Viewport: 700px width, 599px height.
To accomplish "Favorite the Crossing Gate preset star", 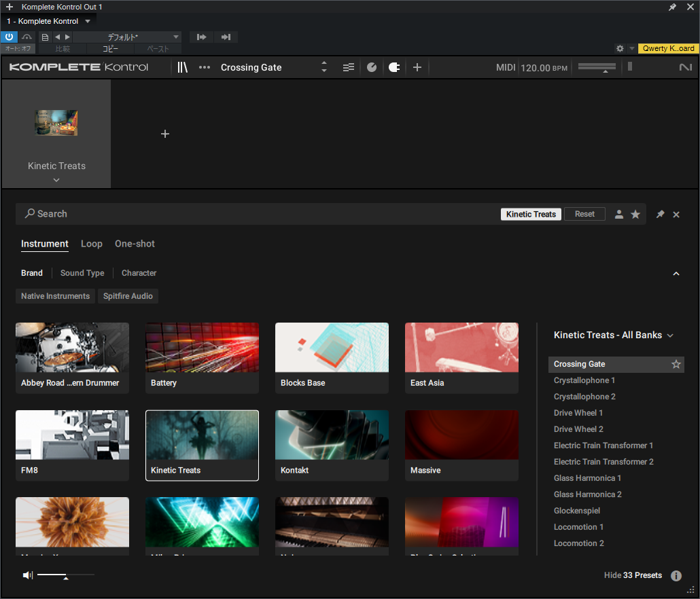I will click(x=676, y=365).
